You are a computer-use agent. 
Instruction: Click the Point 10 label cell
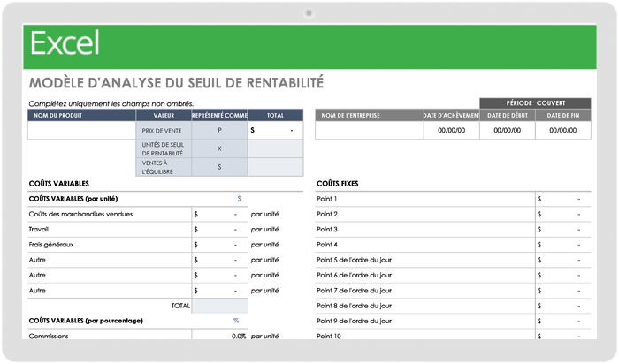click(424, 337)
